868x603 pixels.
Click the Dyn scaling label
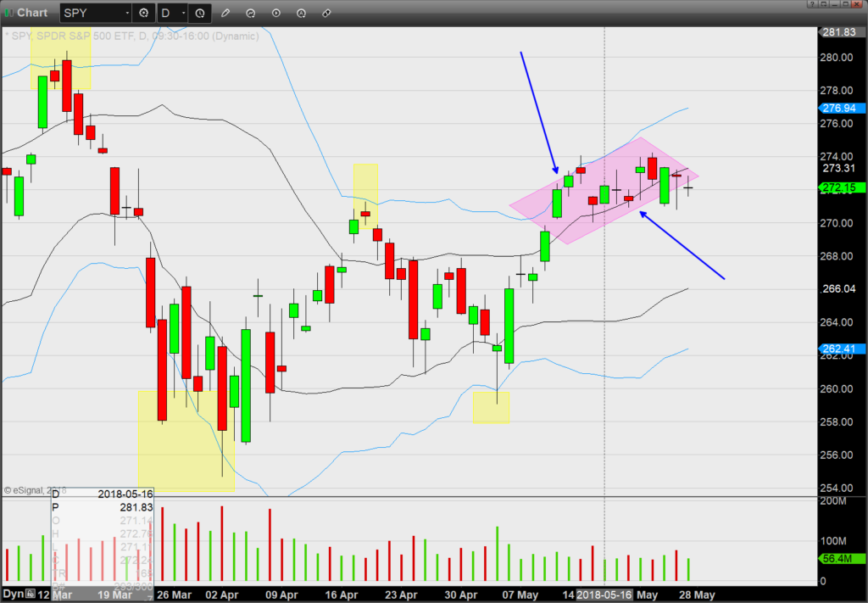pos(14,595)
